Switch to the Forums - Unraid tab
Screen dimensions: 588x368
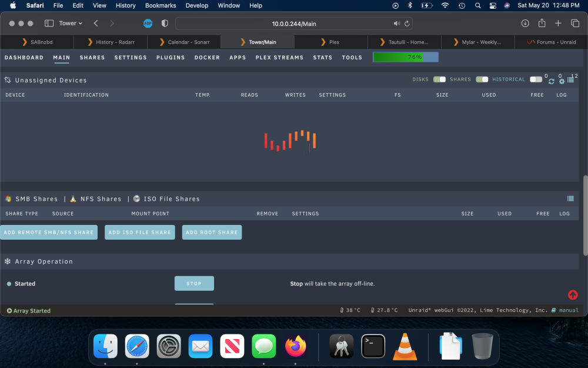click(552, 42)
